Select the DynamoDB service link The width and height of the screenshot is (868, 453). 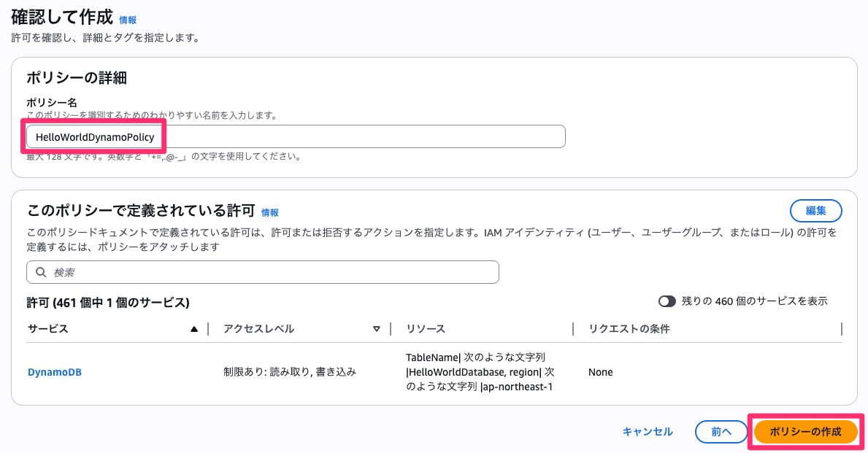coord(54,372)
